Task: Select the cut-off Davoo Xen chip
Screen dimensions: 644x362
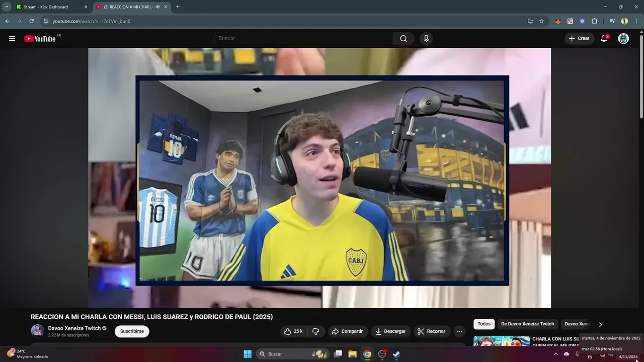Action: (x=577, y=324)
